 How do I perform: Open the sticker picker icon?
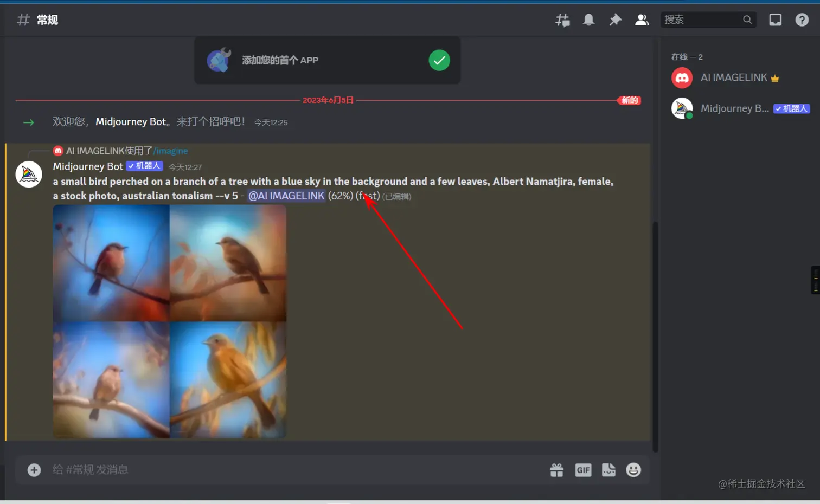608,470
